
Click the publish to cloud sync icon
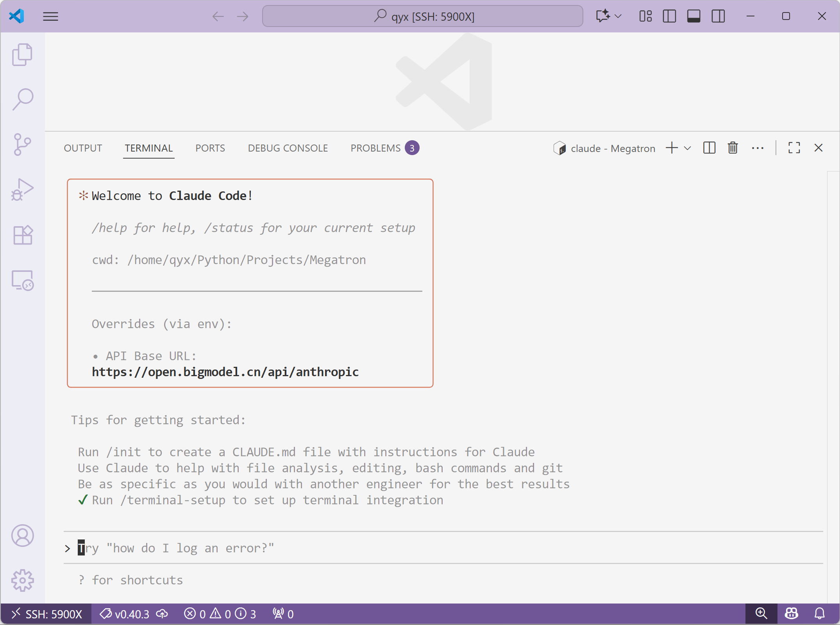pyautogui.click(x=162, y=614)
